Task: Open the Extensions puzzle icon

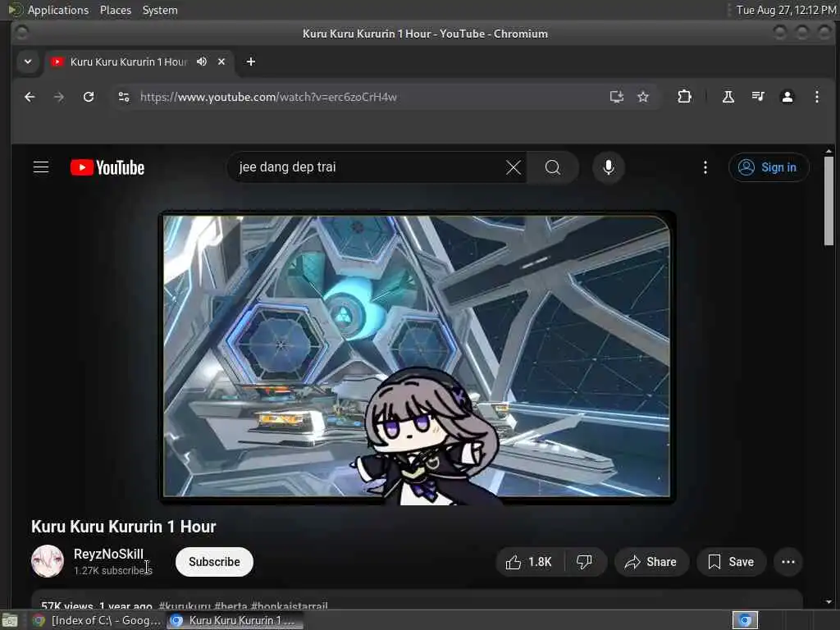Action: [684, 97]
